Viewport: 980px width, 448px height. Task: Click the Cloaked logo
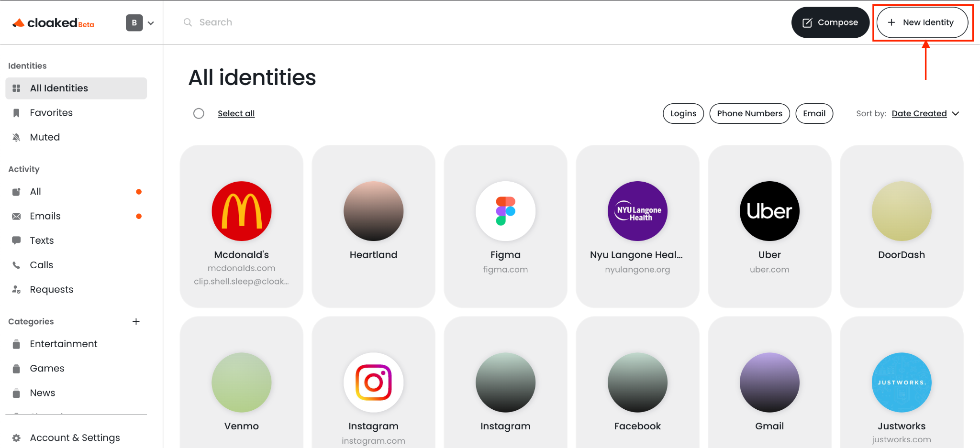(x=53, y=23)
